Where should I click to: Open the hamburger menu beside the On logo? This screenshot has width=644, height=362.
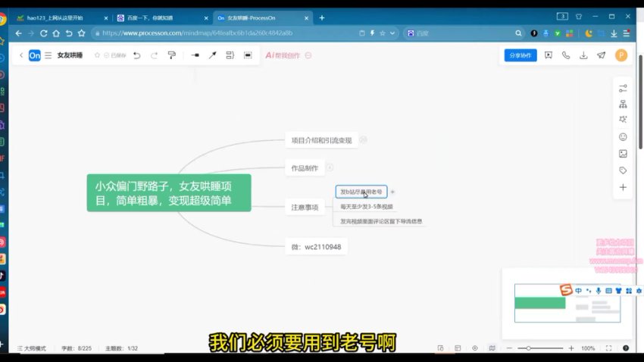pos(48,55)
